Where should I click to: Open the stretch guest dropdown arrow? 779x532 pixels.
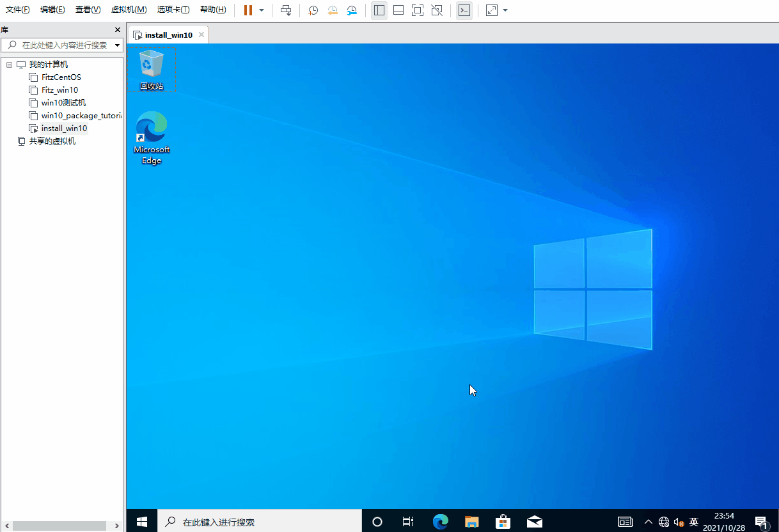pos(505,10)
